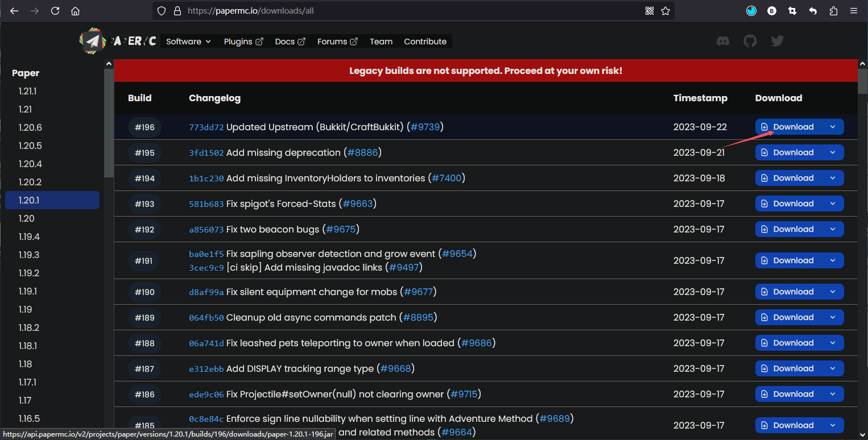Select Paper version 1.17.1
Image resolution: width=868 pixels, height=440 pixels.
point(52,382)
